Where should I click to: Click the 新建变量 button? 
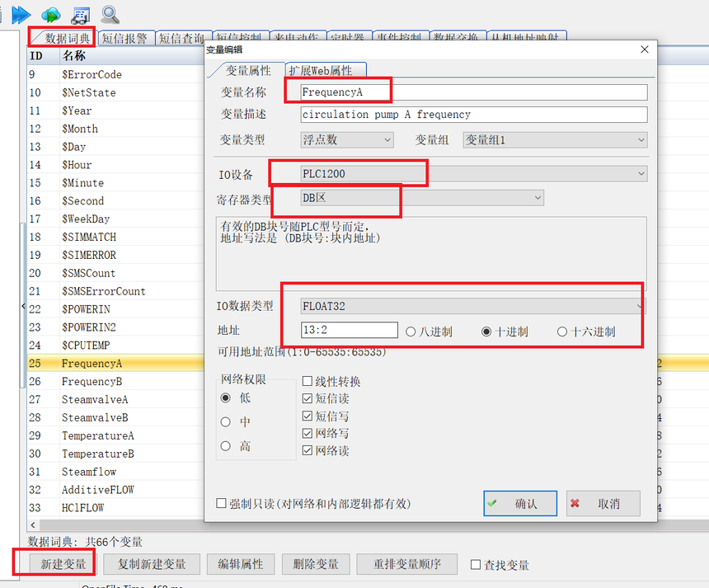click(63, 564)
